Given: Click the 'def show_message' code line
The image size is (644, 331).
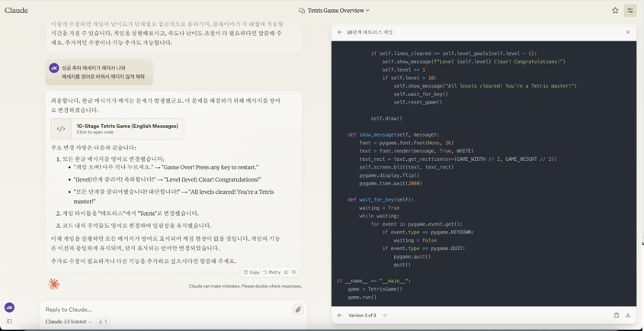Looking at the screenshot, I should click(x=393, y=134).
